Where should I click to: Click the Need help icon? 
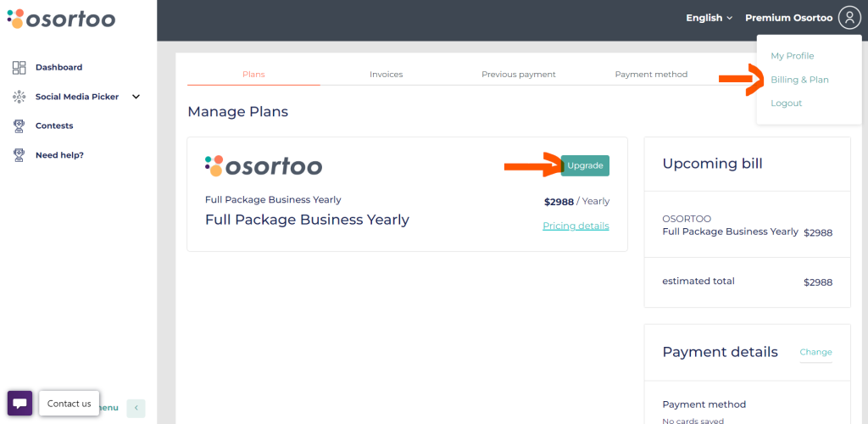point(19,155)
